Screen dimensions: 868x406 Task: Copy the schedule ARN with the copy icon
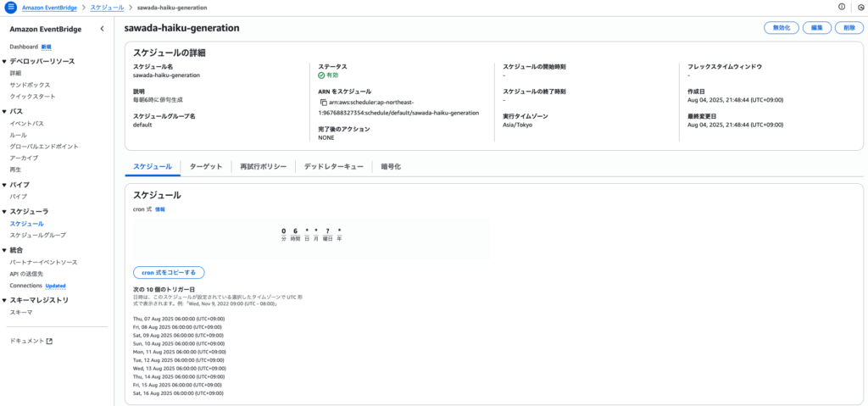click(x=323, y=103)
